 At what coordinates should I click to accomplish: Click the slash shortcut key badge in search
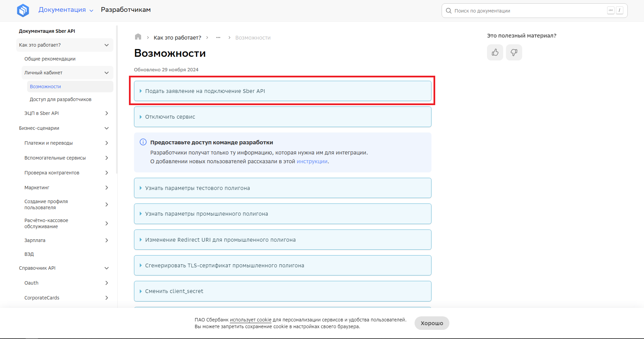click(x=620, y=10)
